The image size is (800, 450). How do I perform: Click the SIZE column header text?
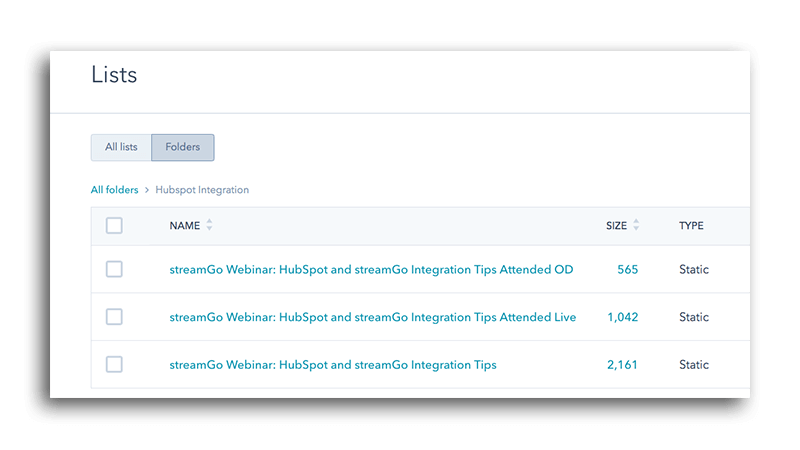(616, 226)
